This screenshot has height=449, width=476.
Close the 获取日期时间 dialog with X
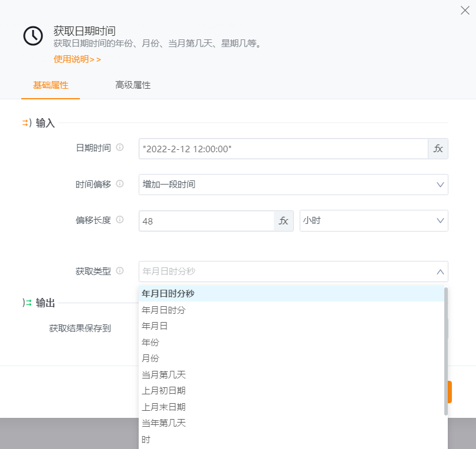click(x=465, y=10)
